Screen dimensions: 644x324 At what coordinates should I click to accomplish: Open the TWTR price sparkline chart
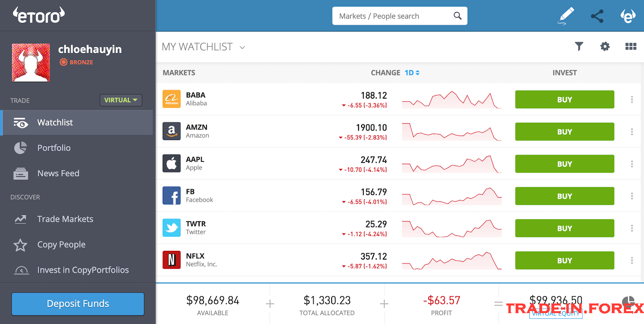pos(452,229)
